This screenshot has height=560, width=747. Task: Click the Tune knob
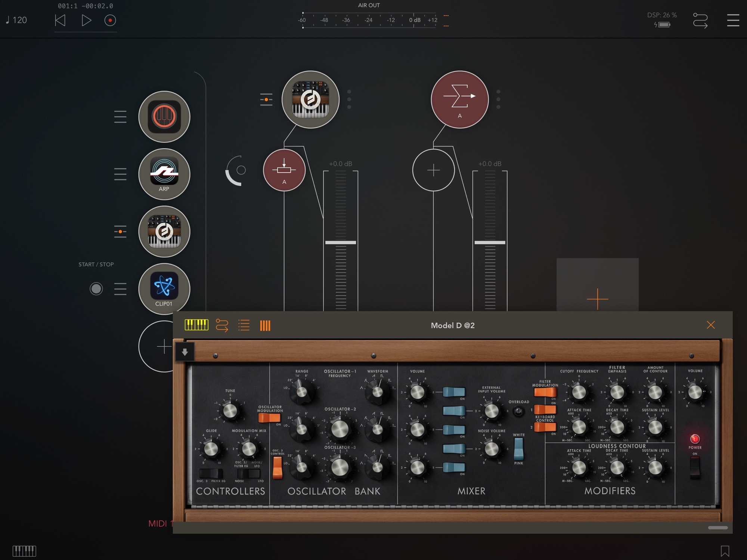(x=230, y=411)
